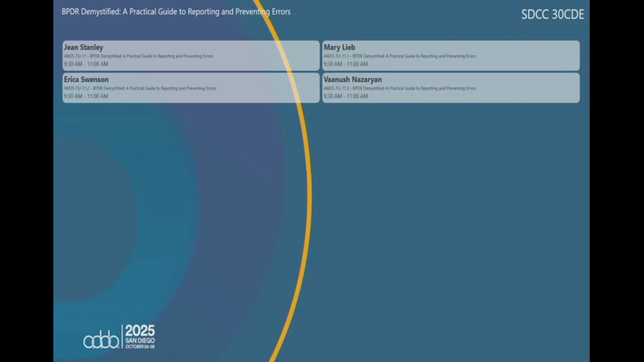This screenshot has height=362, width=644.
Task: Click the BPDR Demystified session title header
Action: pyautogui.click(x=176, y=12)
